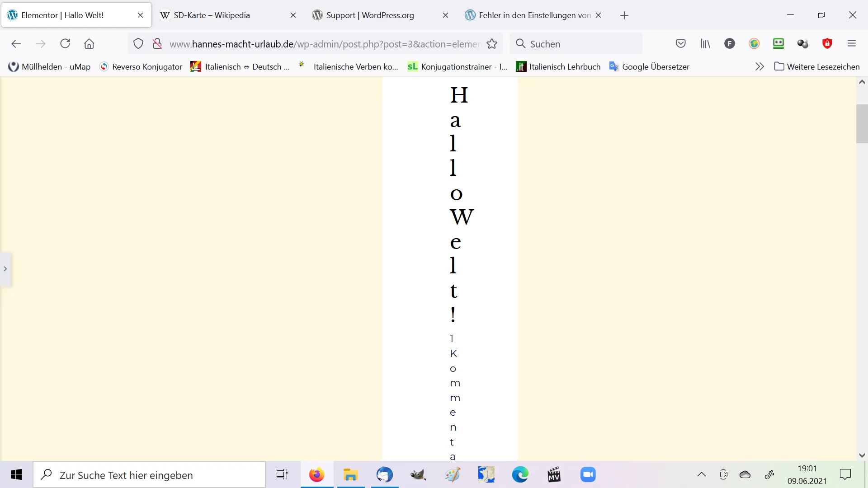The image size is (868, 488).
Task: Close the Support WordPress.org tab
Action: coord(445,15)
